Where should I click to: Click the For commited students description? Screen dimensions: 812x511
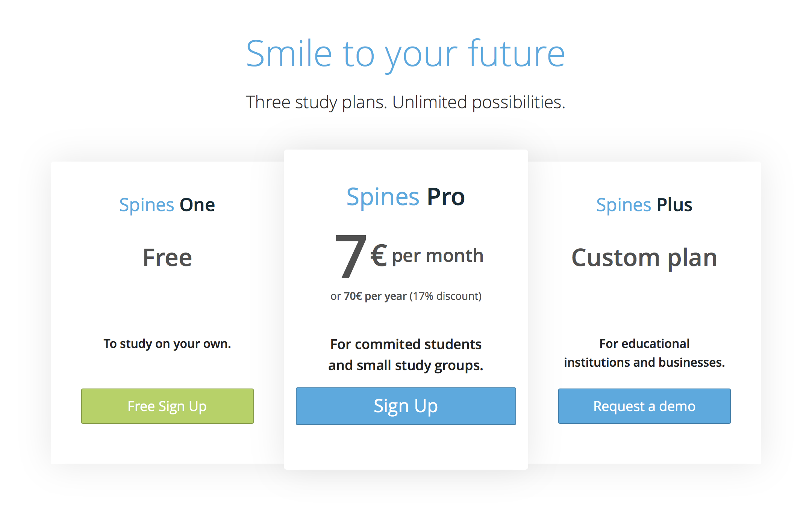pyautogui.click(x=406, y=344)
